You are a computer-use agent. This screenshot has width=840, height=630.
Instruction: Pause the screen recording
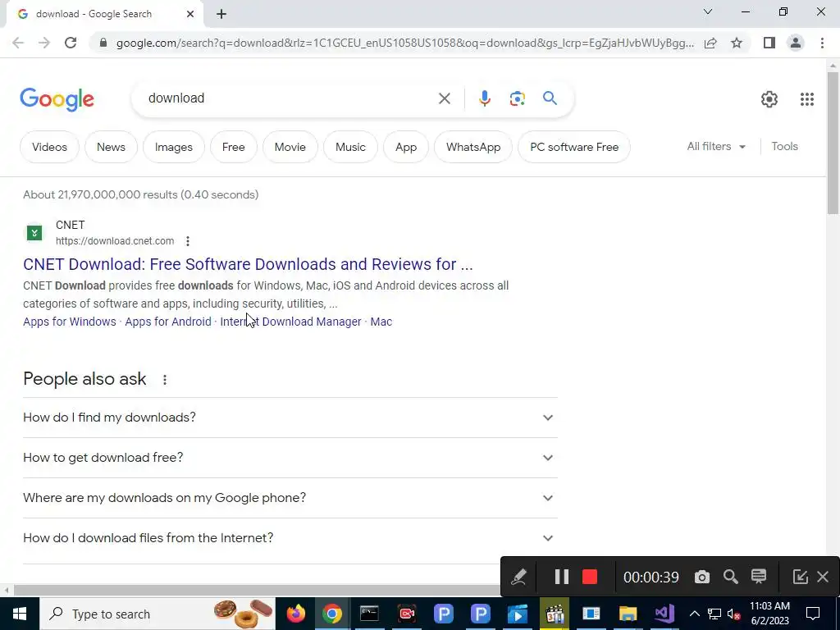[561, 577]
